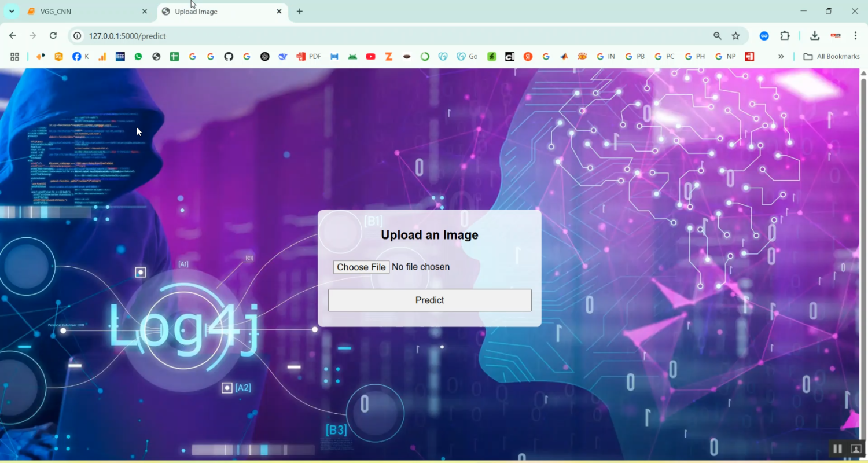This screenshot has width=868, height=463.
Task: Close the Upload Image tab
Action: [x=279, y=12]
